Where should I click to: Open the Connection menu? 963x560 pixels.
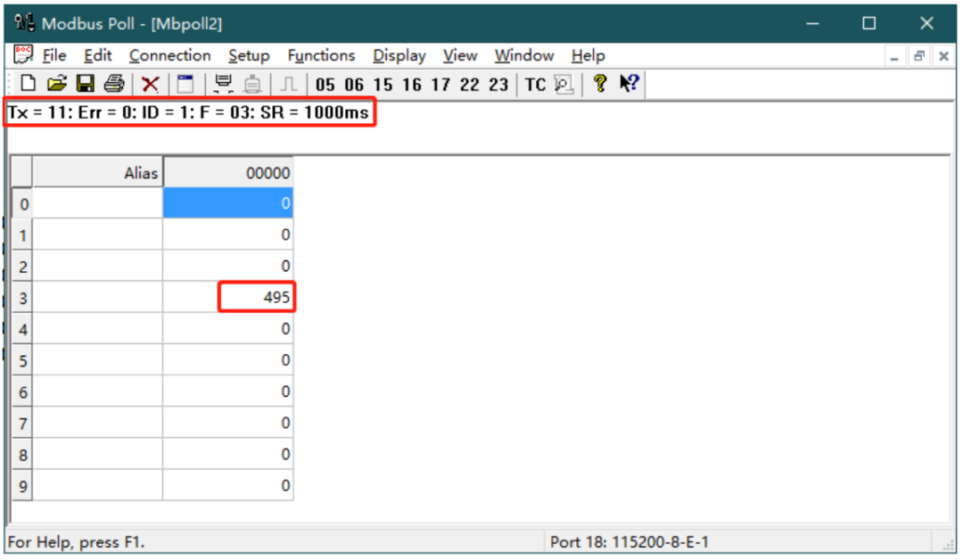click(169, 56)
